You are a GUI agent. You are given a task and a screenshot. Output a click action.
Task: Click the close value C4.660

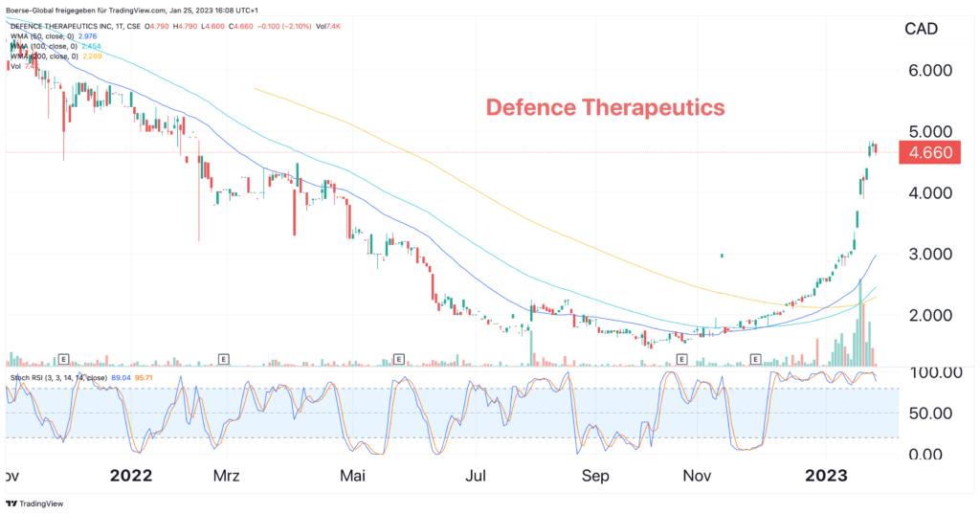point(240,26)
